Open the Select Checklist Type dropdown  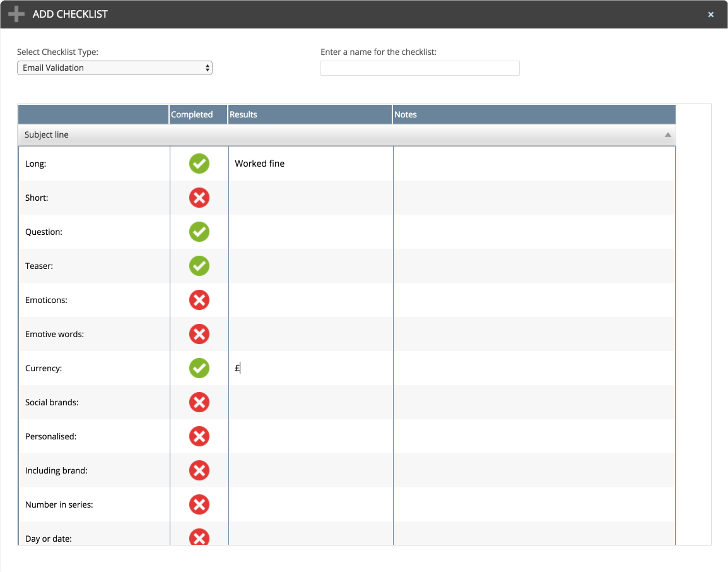(115, 68)
